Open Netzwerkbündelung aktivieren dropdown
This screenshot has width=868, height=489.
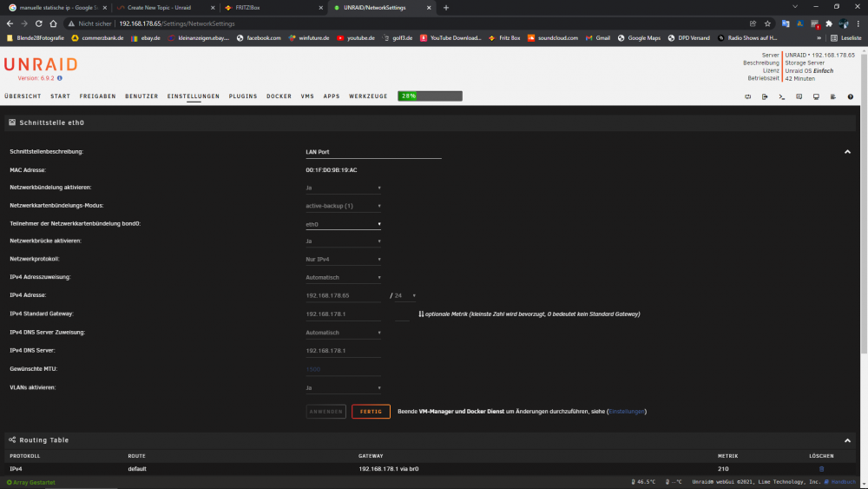click(343, 188)
